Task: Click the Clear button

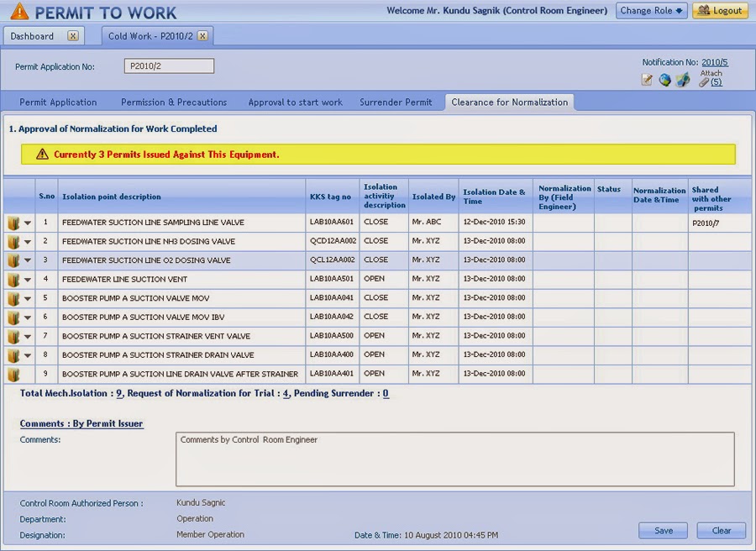Action: click(721, 531)
